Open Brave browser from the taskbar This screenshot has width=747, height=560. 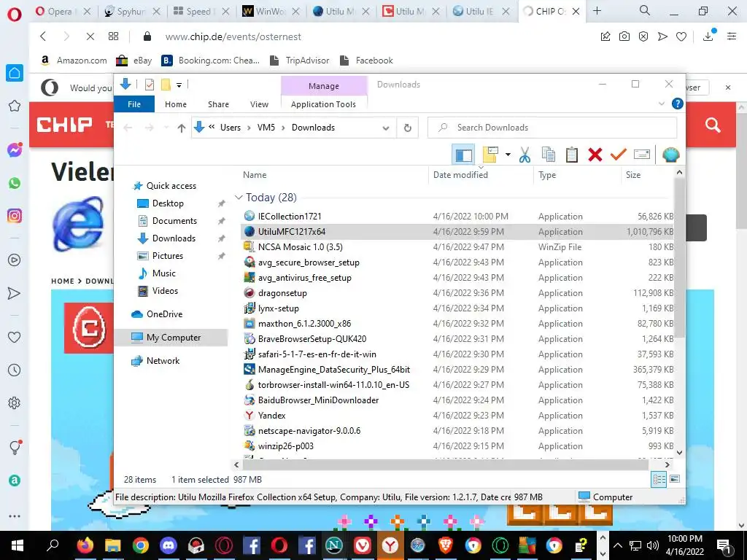click(446, 545)
